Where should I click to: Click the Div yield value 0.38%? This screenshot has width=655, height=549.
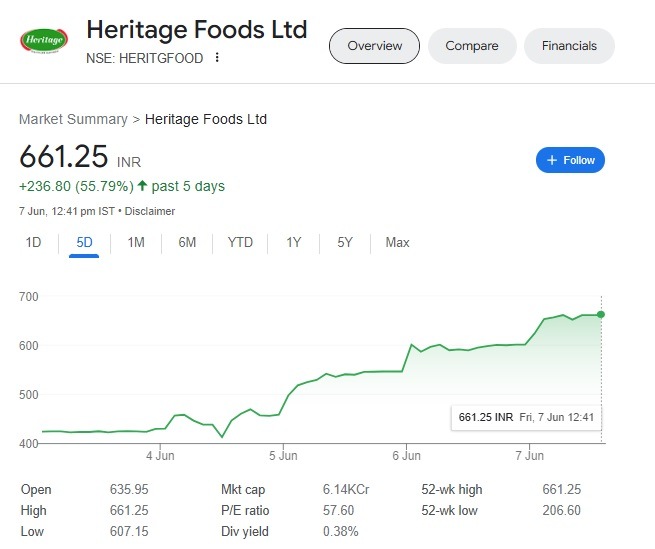point(340,531)
